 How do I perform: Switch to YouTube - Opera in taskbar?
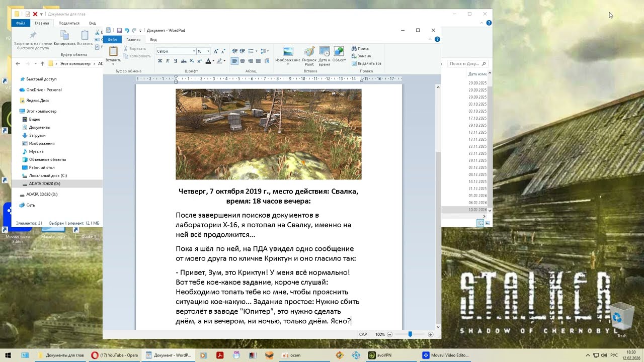point(115,355)
